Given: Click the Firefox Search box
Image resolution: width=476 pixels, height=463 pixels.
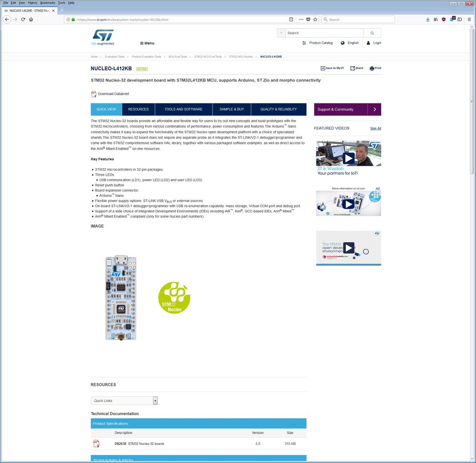Looking at the screenshot, I should 358,20.
